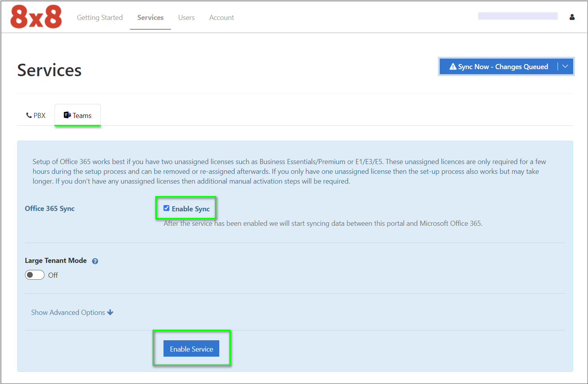This screenshot has height=384, width=588.
Task: Open the Account page
Action: point(221,18)
